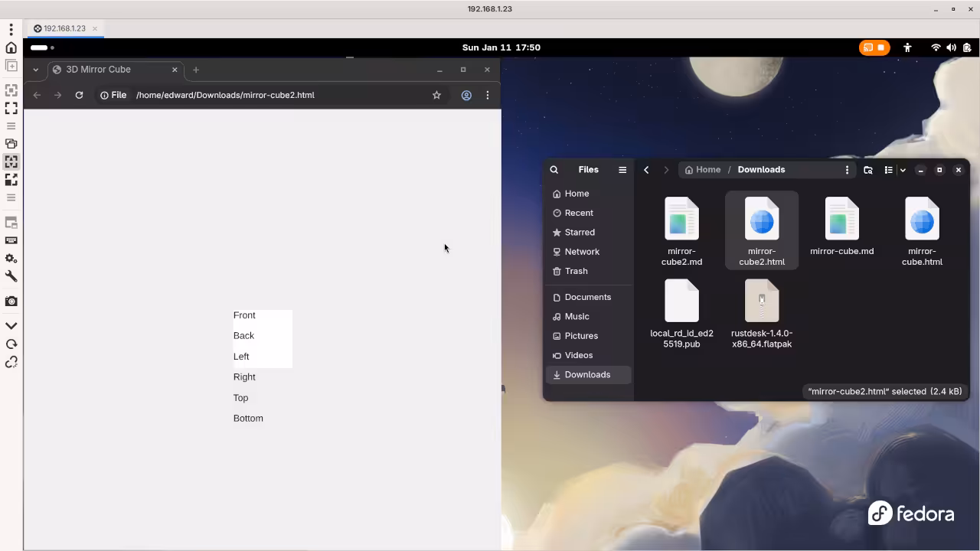Reload the mirror-cube2.html page
Image resolution: width=980 pixels, height=551 pixels.
79,96
